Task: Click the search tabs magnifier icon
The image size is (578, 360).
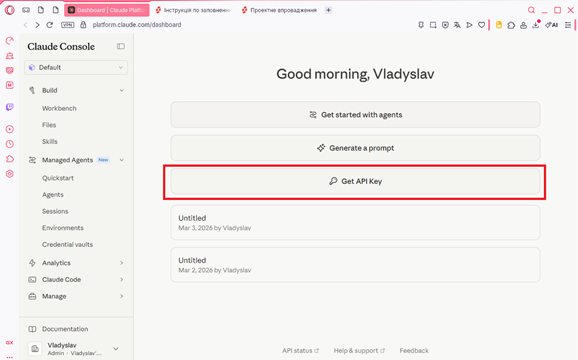Action: point(531,10)
